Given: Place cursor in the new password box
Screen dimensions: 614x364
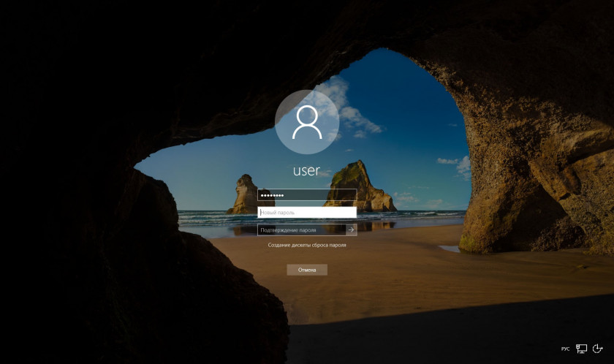Looking at the screenshot, I should [x=306, y=212].
